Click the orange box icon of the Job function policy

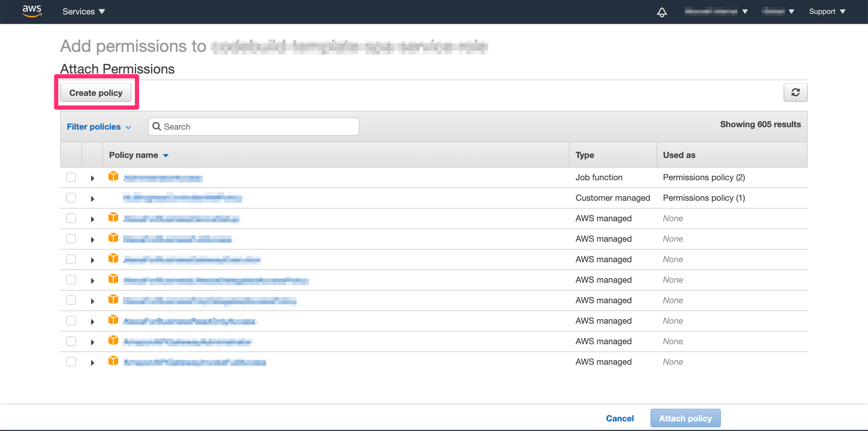coord(113,176)
